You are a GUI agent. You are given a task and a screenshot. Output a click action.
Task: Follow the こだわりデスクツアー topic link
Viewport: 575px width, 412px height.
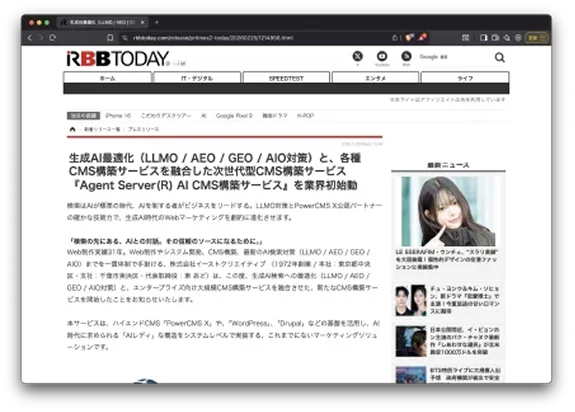coord(166,116)
